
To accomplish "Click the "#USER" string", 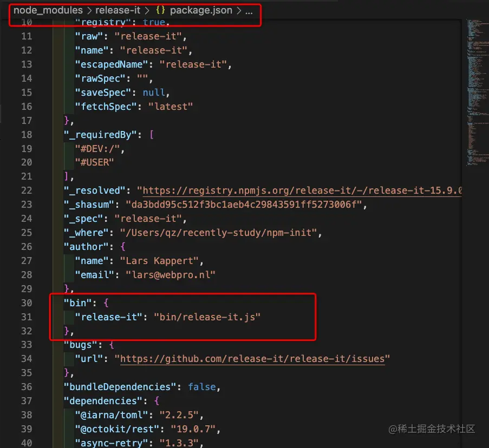I will (94, 162).
